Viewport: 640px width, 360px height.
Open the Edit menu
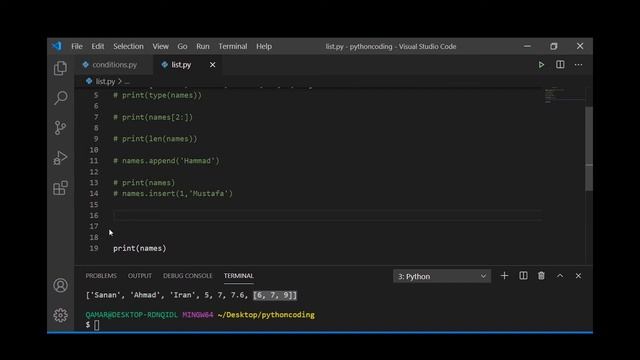pos(98,46)
